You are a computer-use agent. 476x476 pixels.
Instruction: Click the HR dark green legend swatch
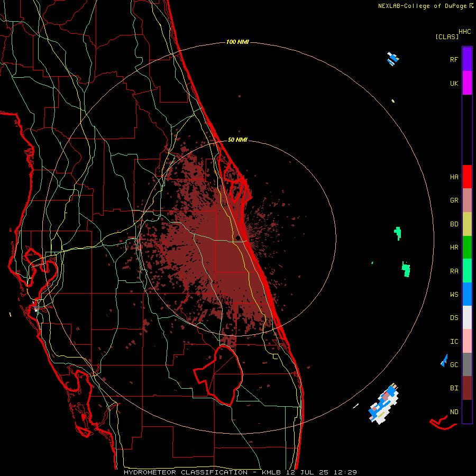(x=467, y=248)
